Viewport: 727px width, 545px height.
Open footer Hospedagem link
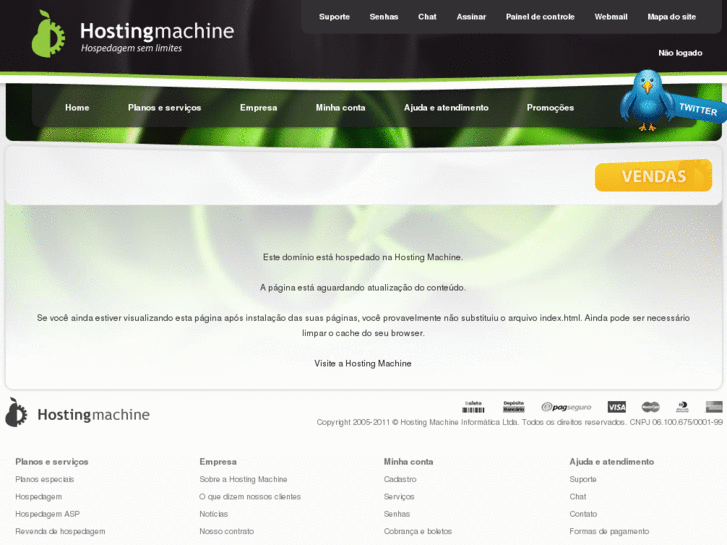coord(38,497)
